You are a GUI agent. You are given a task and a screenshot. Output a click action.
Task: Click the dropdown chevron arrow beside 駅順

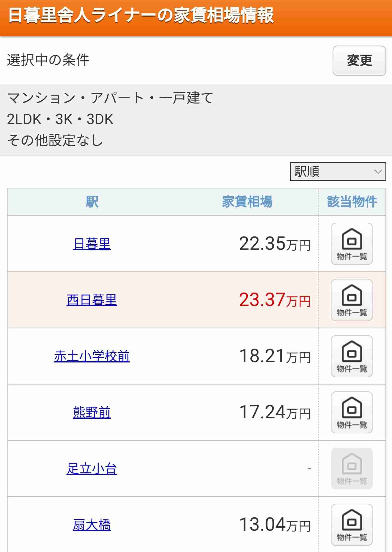378,172
